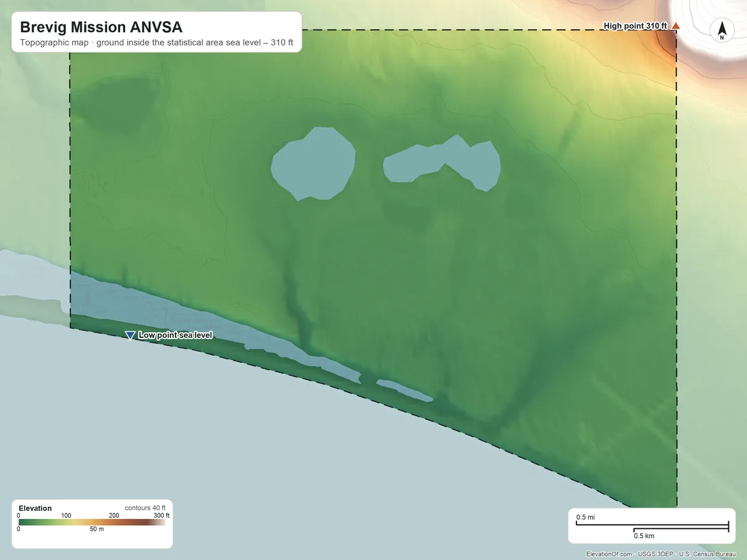Click the low point triangle marker
747x560 pixels.
coord(130,335)
